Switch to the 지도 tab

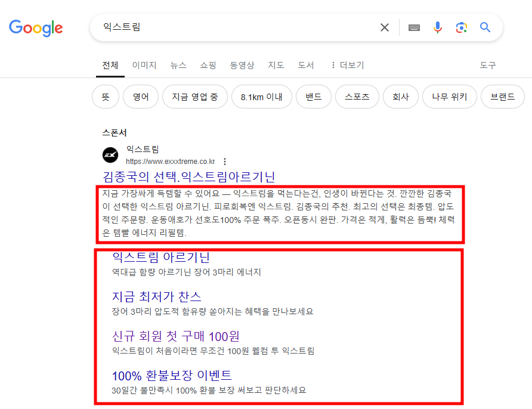[276, 65]
